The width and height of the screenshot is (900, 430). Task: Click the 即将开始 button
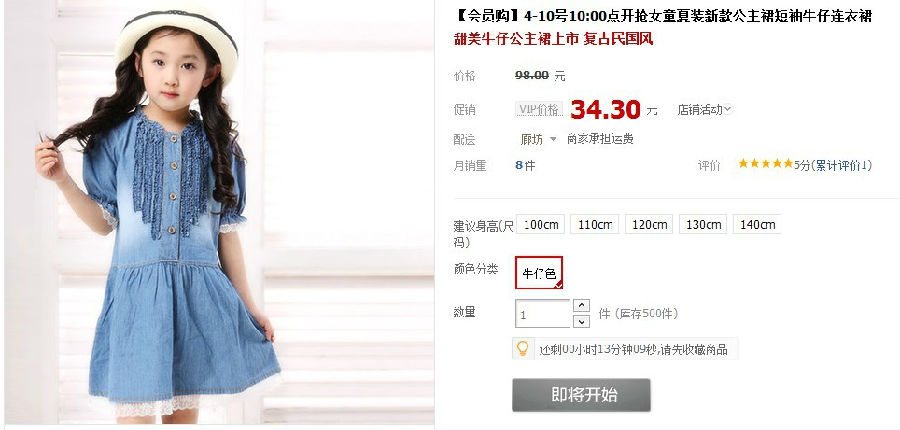pyautogui.click(x=581, y=395)
